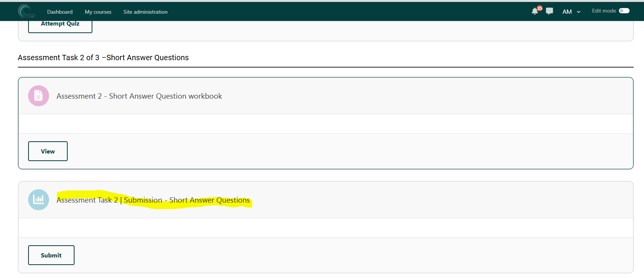
Task: Click empty description area in workbook card
Action: pos(325,124)
